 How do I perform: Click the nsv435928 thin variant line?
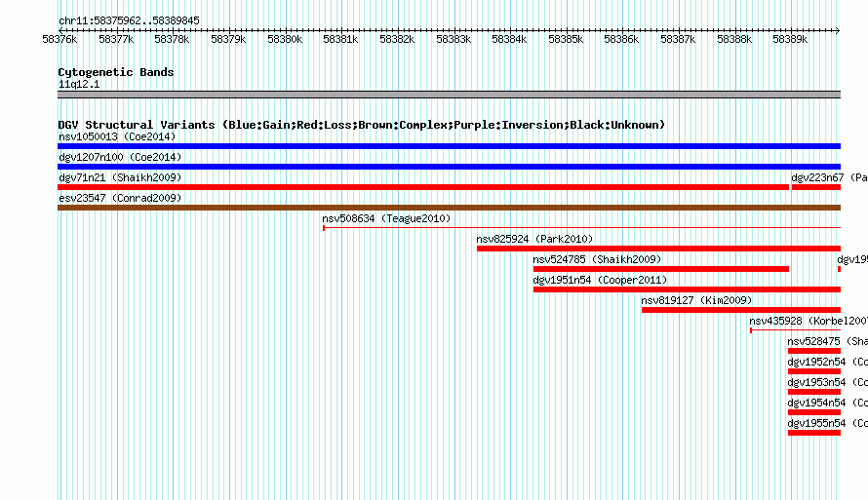point(796,330)
